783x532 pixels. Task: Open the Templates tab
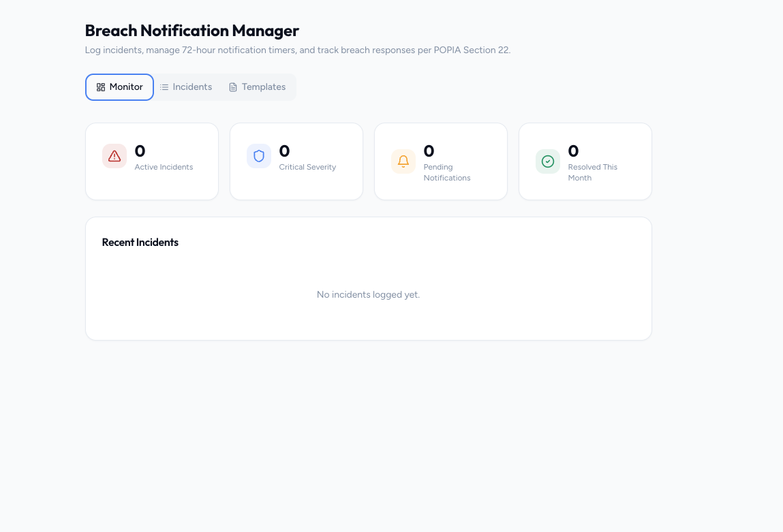257,87
